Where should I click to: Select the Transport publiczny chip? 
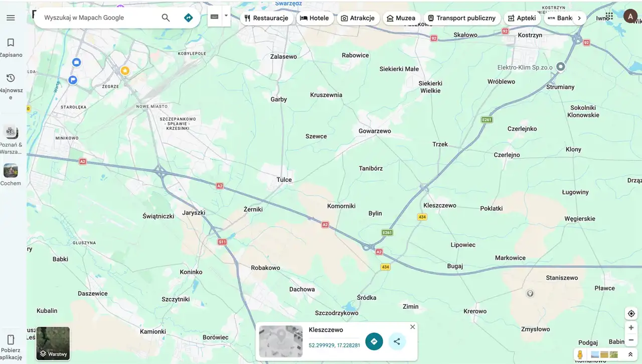(461, 18)
